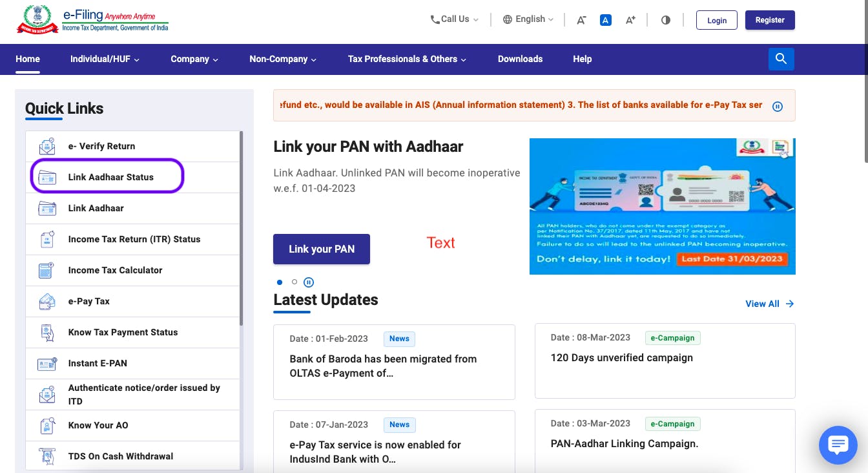Expand Tax Professionals & Others menu
Image resolution: width=868 pixels, height=473 pixels.
pos(408,59)
